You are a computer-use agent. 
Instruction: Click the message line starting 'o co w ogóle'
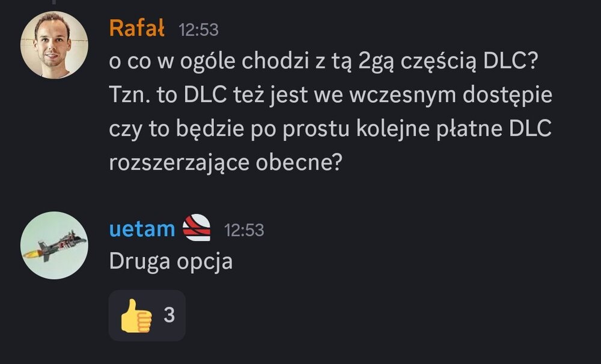[x=324, y=61]
